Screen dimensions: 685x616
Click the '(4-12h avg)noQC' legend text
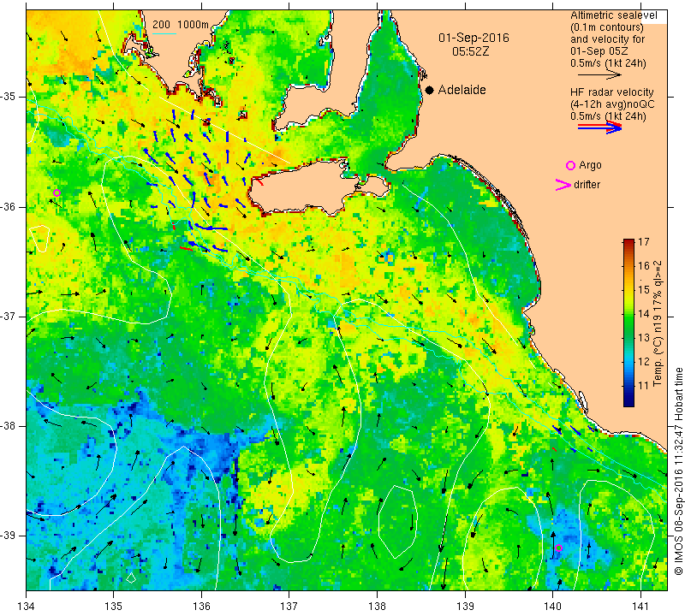(612, 104)
